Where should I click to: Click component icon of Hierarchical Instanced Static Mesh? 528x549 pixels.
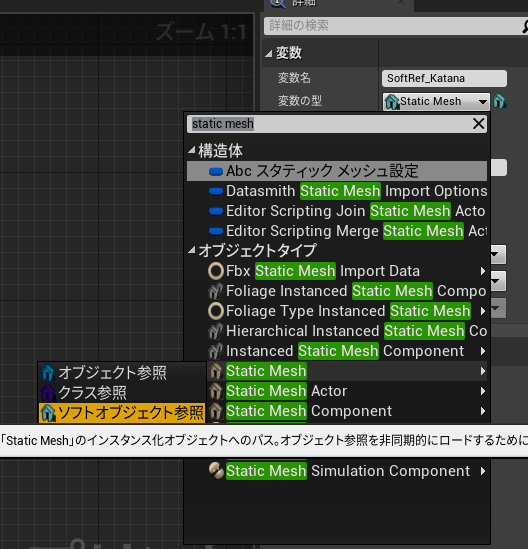tap(216, 331)
